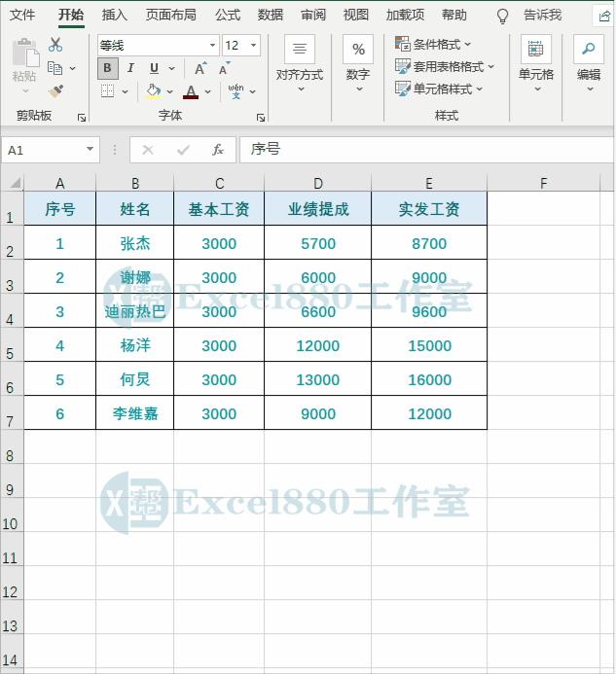Select cell containing 迪丽热巴

point(135,311)
